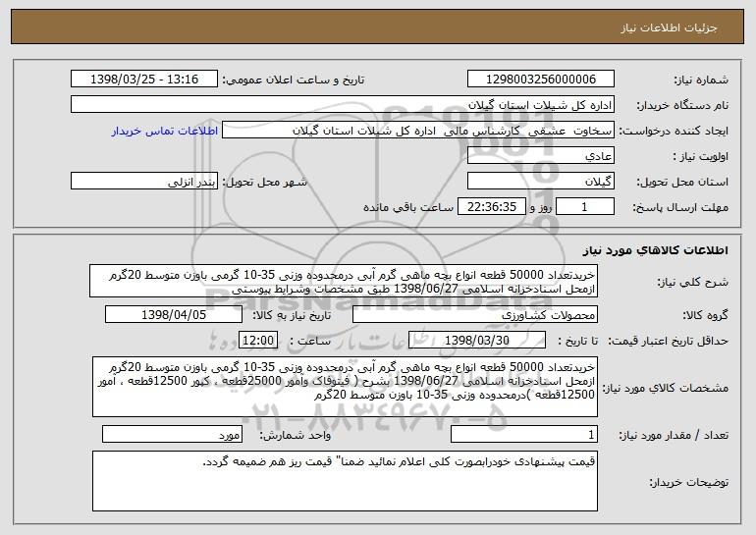Click the label تاریخ نیاز به کالا
This screenshot has width=756, height=535.
click(x=292, y=316)
